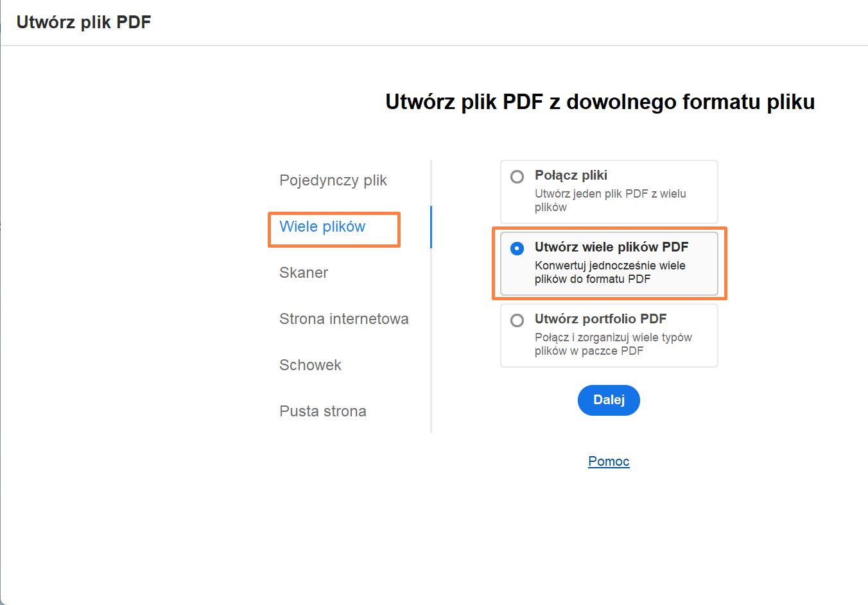868x605 pixels.
Task: Choose the "Utwórz portfolio PDF" radio button
Action: pyautogui.click(x=517, y=320)
